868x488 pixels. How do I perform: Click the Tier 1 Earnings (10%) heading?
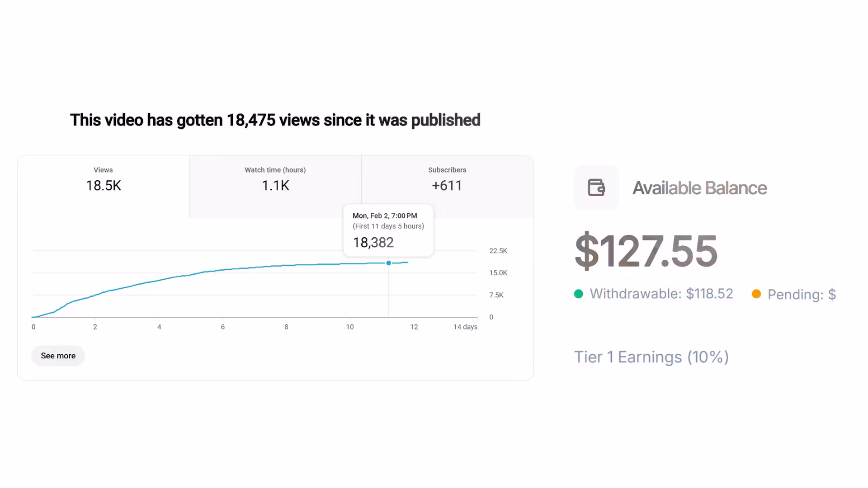click(651, 357)
